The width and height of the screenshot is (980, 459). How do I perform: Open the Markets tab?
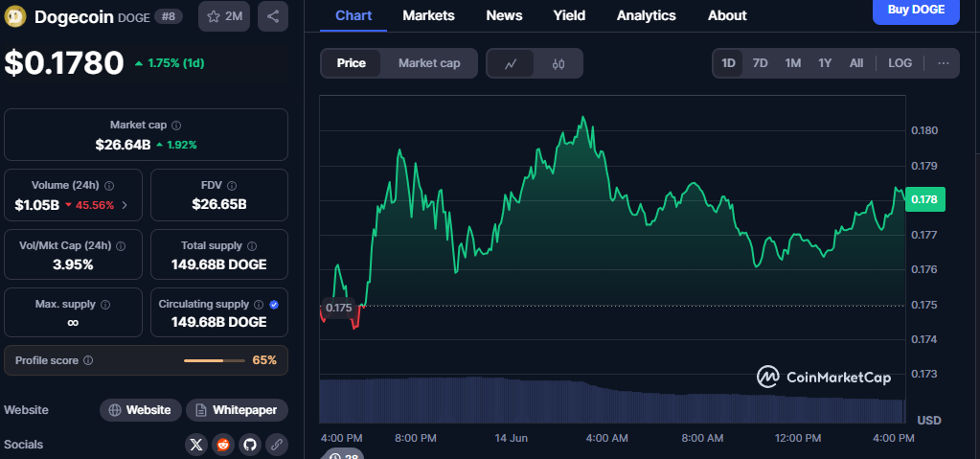point(429,15)
